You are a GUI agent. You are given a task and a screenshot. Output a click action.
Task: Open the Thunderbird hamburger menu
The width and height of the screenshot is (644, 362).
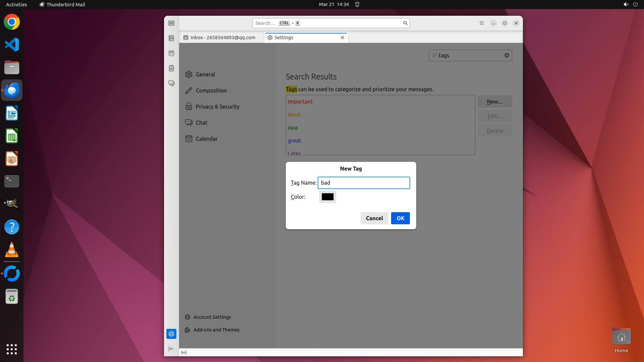(x=482, y=23)
